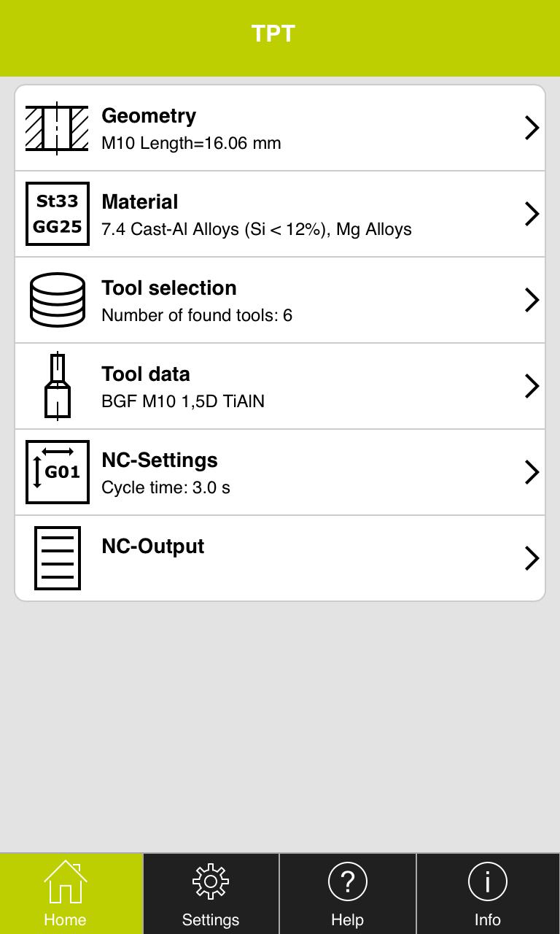Click the gear icon in bottom bar
Viewport: 560px width, 934px height.
click(211, 881)
